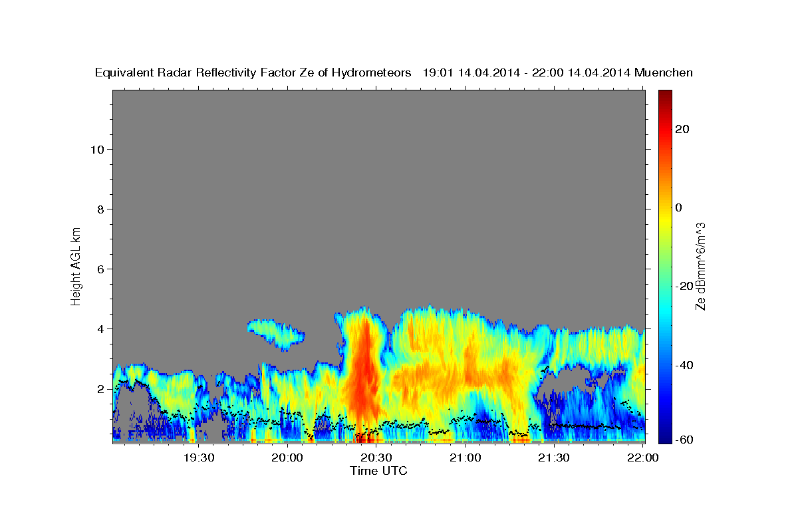Click the 'Time UTC' axis label
The image size is (798, 532).
(378, 471)
